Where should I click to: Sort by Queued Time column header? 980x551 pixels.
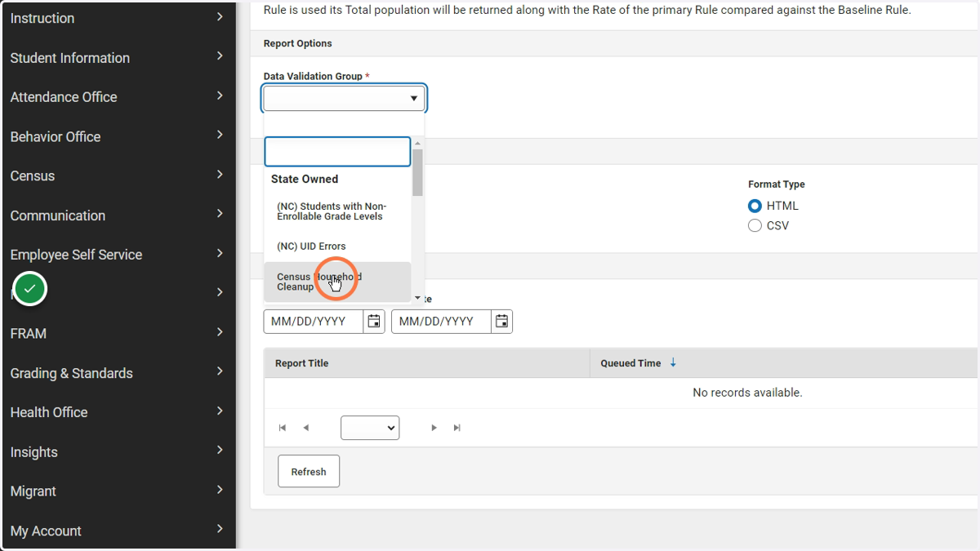coord(630,363)
